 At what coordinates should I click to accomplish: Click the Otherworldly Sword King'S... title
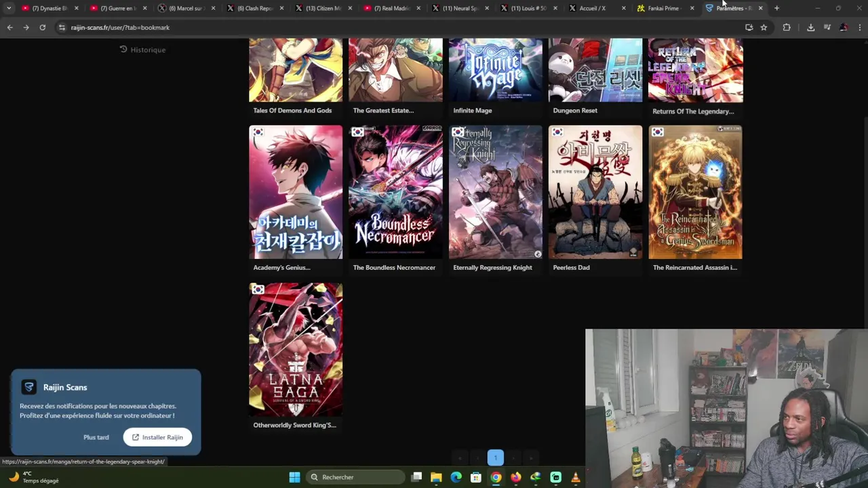[294, 425]
